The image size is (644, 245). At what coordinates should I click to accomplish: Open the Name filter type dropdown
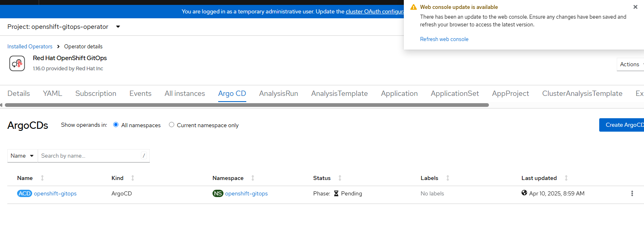(22, 156)
